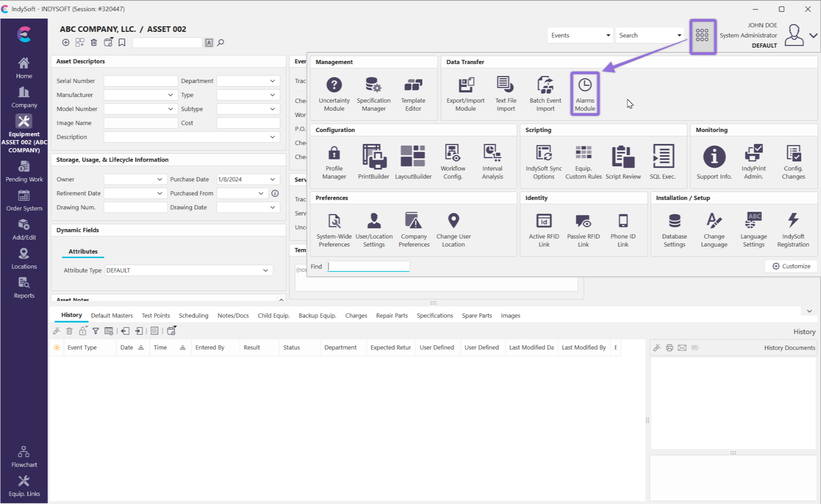Toggle the lock icon in history toolbar
This screenshot has height=504, width=821.
tap(82, 331)
